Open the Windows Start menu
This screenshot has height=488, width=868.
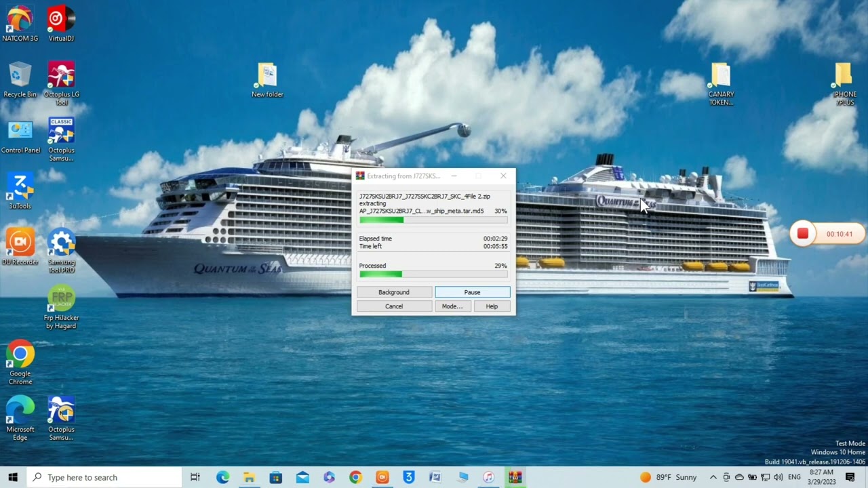click(13, 477)
